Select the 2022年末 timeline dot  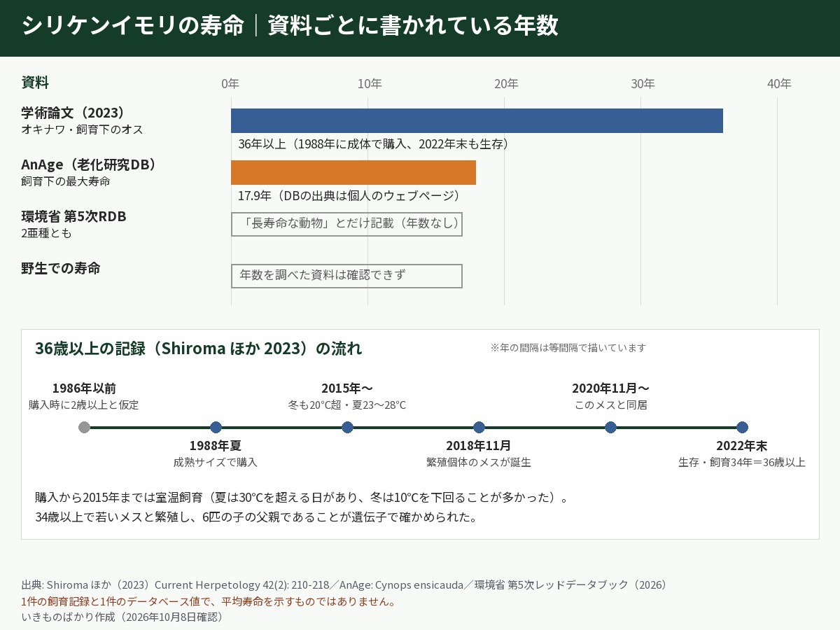point(742,427)
